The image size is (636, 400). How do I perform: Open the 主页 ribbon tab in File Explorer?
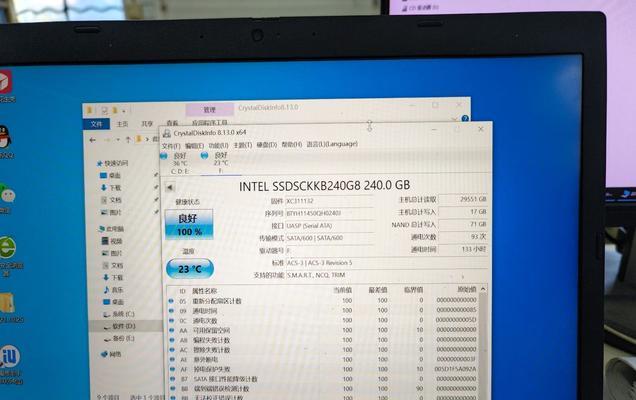coord(122,124)
